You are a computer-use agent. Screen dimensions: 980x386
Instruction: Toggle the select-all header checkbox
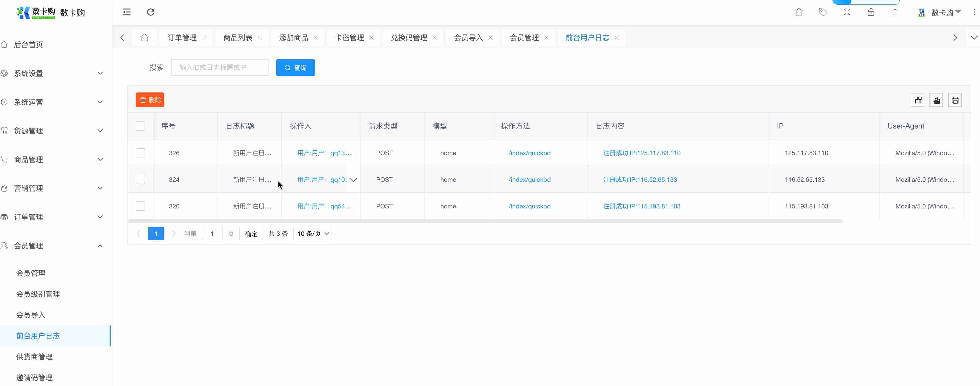140,126
